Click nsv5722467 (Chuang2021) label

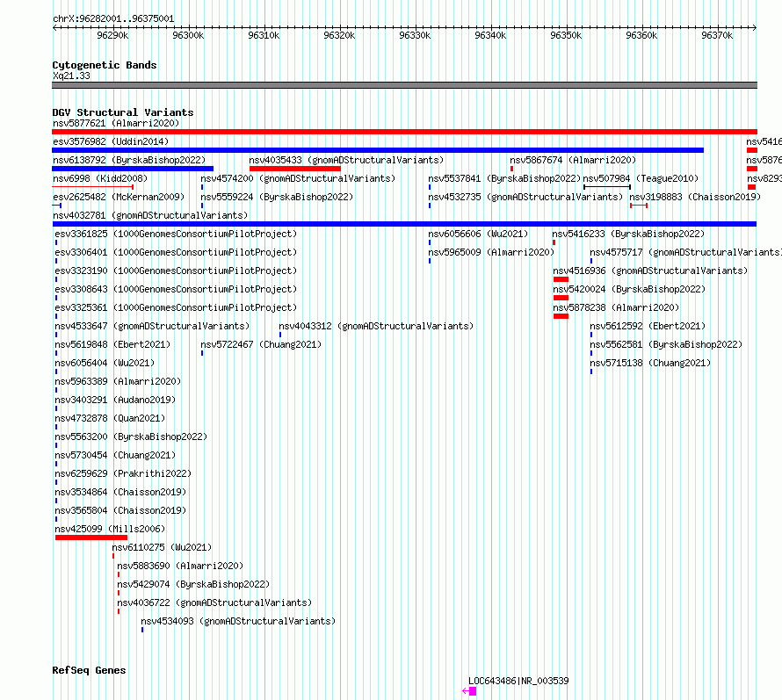click(x=261, y=344)
